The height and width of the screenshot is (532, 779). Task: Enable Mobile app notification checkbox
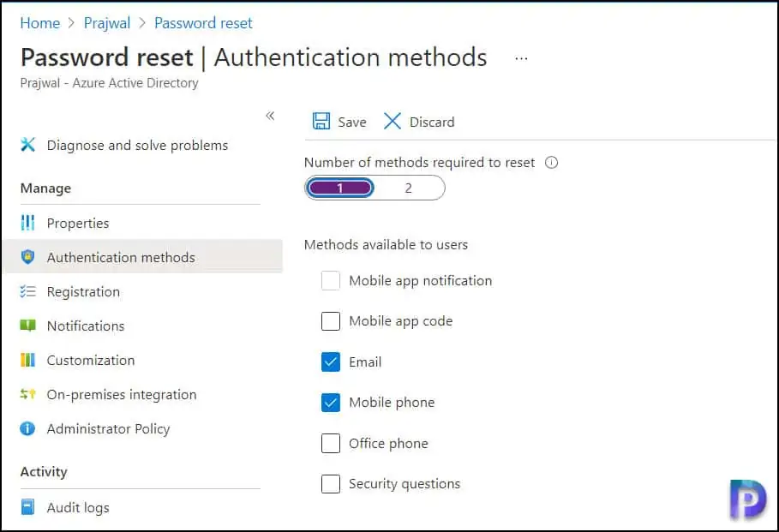331,281
